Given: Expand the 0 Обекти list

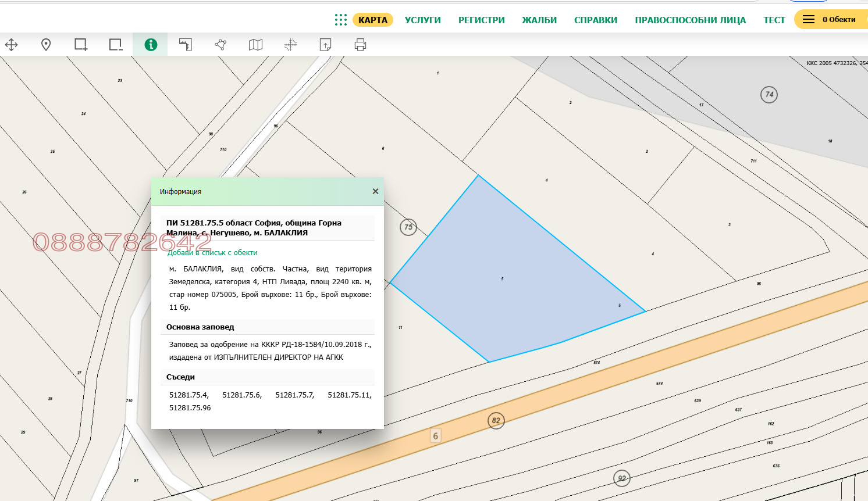Looking at the screenshot, I should pyautogui.click(x=830, y=20).
